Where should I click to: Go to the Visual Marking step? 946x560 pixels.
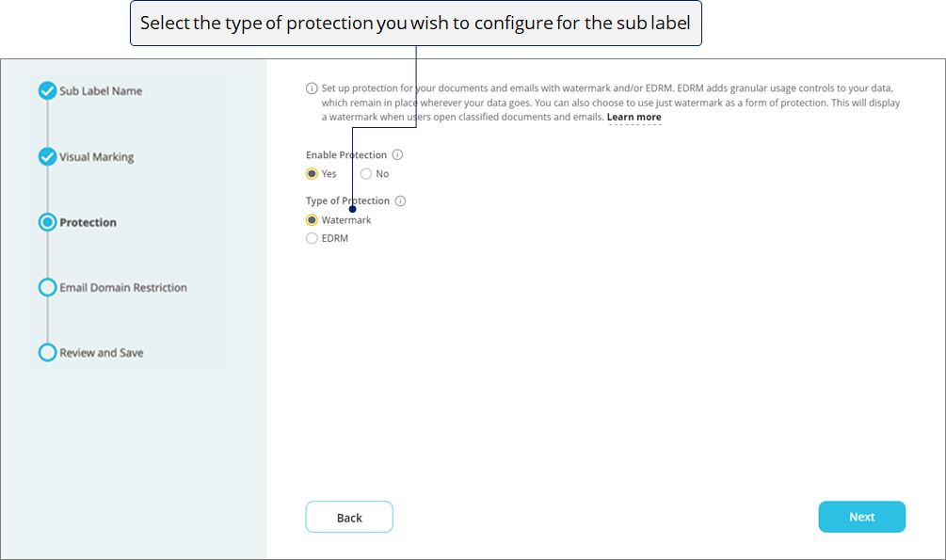(97, 157)
